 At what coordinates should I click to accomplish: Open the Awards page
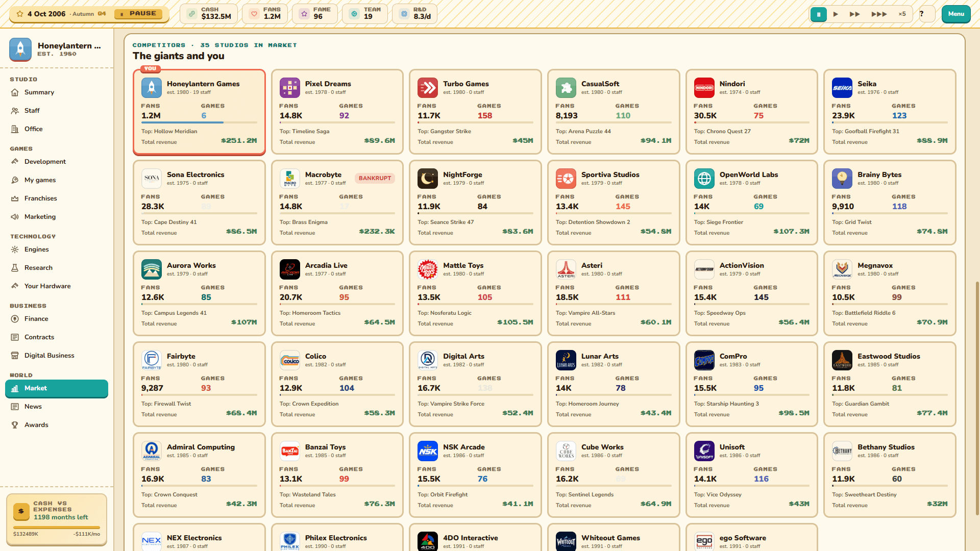click(57, 425)
